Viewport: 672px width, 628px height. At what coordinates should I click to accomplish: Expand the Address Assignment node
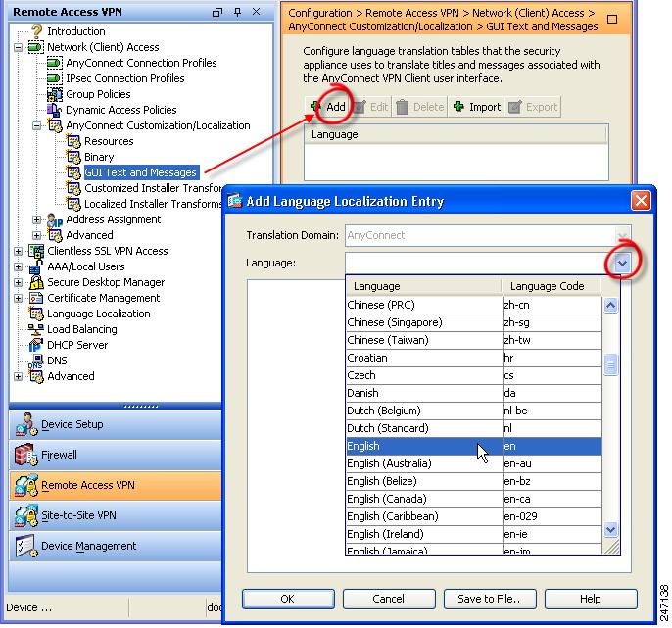tap(37, 219)
